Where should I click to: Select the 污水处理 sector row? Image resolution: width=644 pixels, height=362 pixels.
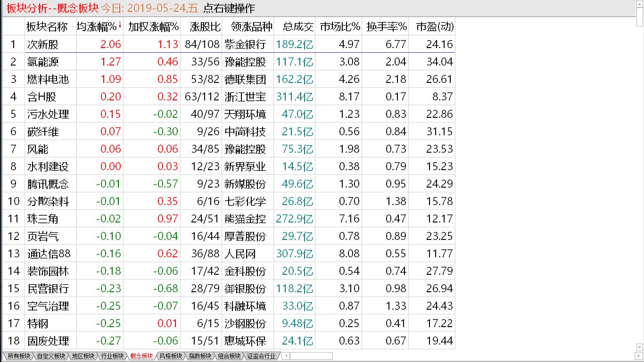click(228, 114)
